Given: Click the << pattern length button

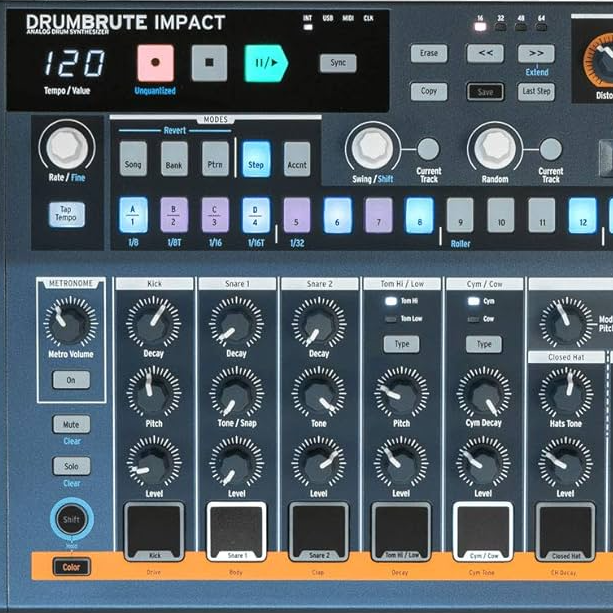Looking at the screenshot, I should (x=485, y=54).
